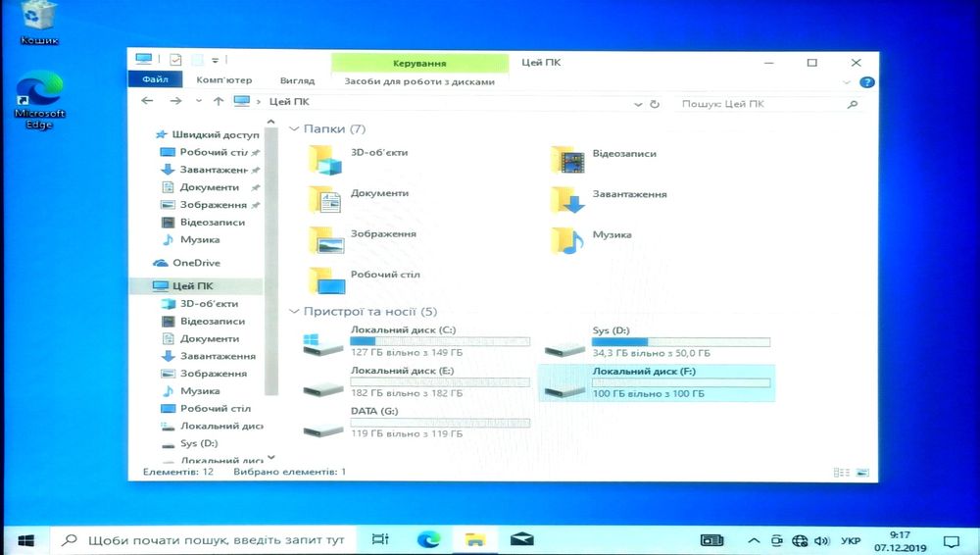980x555 pixels.
Task: Click the Локальний диск (C:) usage bar
Action: 440,341
